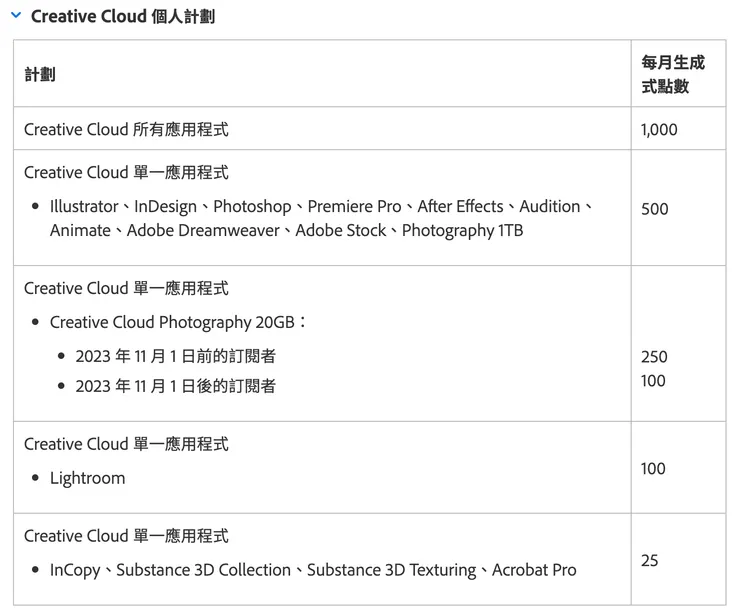Click the 500 credits value

(655, 209)
